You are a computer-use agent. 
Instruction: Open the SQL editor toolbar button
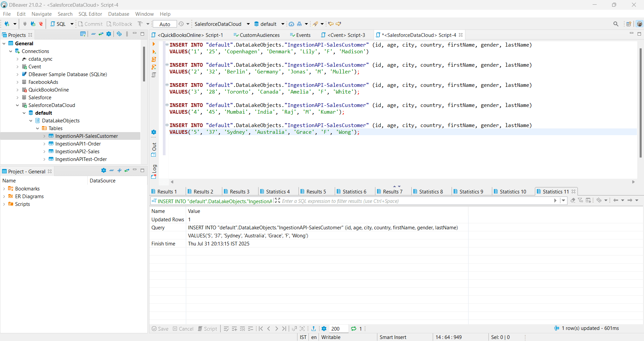(x=58, y=24)
